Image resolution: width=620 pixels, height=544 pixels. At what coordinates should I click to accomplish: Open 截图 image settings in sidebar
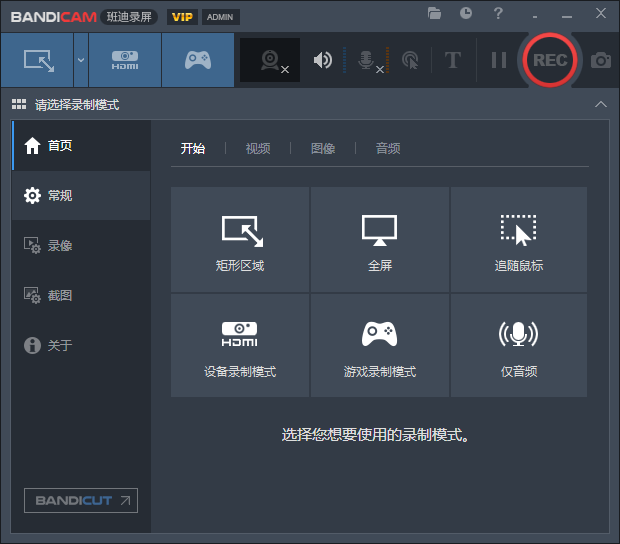(x=81, y=295)
